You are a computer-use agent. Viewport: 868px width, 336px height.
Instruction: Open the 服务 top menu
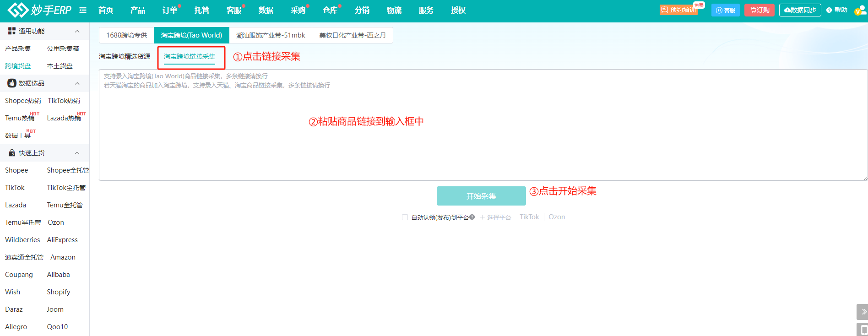tap(426, 10)
